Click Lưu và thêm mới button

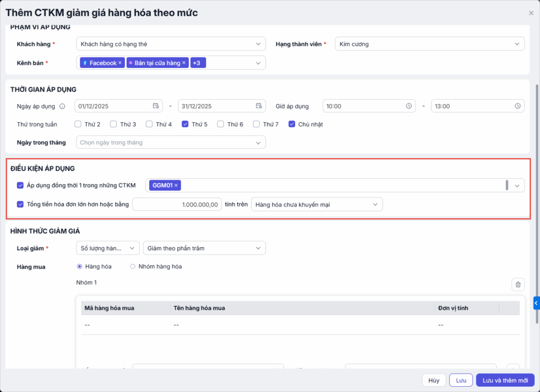pos(505,380)
